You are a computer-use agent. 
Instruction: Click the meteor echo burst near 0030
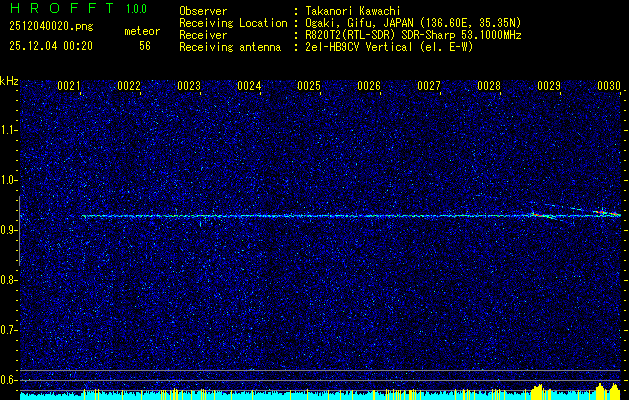607,212
